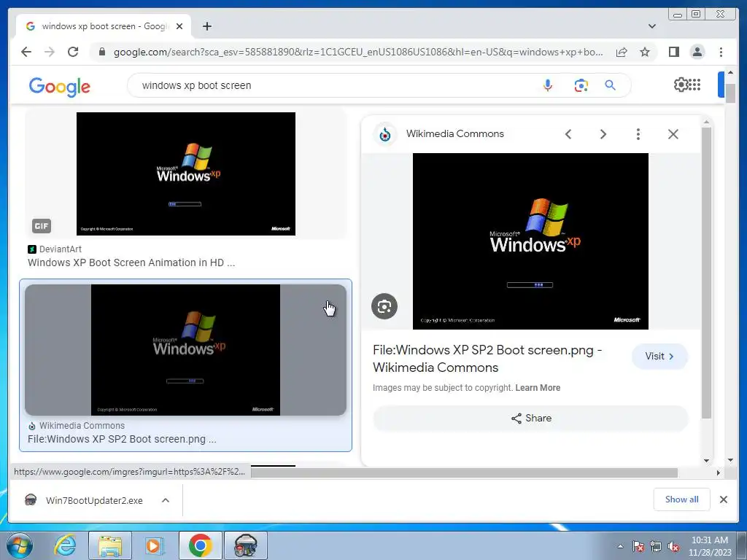
Task: Click the Share button
Action: click(x=531, y=418)
